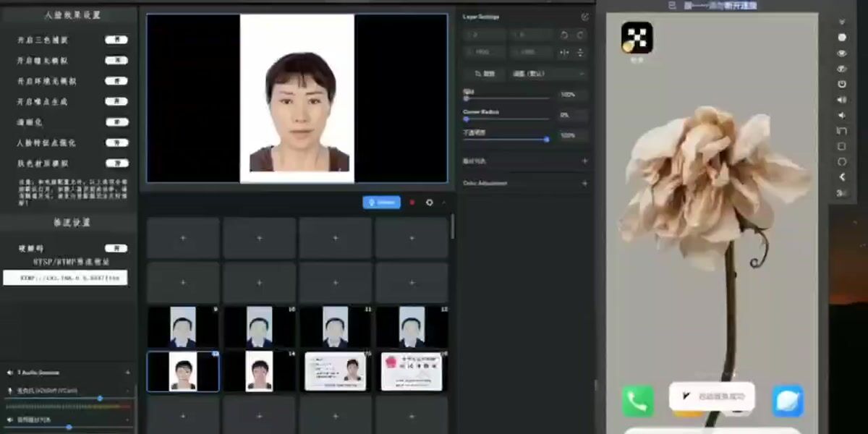Click the red record dot under the preview
The width and height of the screenshot is (868, 434).
[412, 203]
